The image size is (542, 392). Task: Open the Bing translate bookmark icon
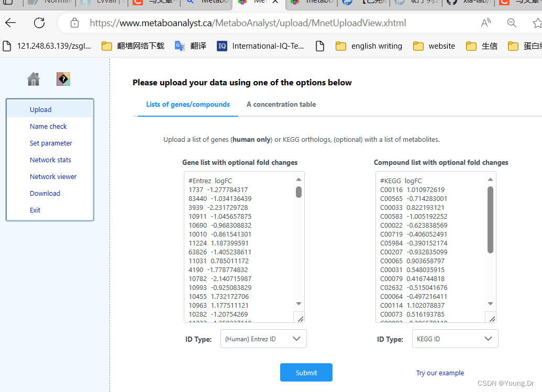(180, 46)
